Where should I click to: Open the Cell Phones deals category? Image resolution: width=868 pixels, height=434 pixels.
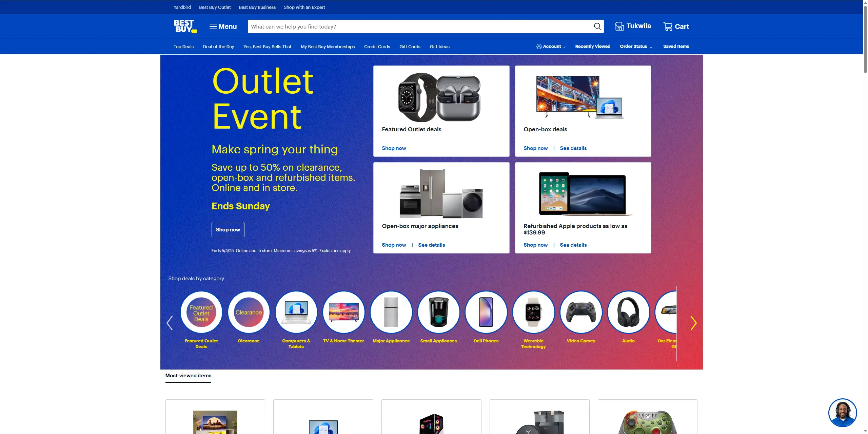(x=486, y=312)
